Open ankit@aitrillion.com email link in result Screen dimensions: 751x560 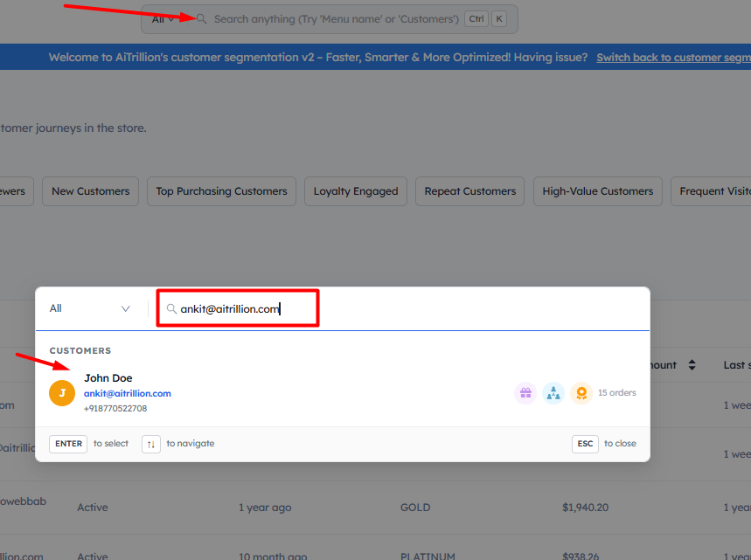[128, 393]
